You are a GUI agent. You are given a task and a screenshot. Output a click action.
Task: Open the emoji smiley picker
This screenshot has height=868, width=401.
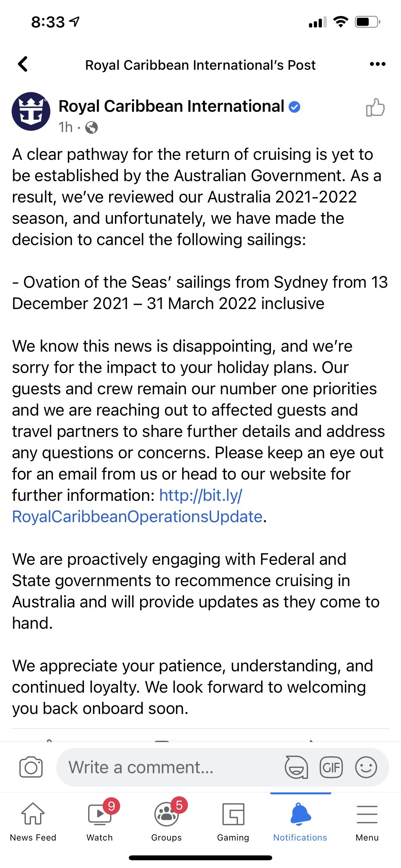pyautogui.click(x=366, y=767)
